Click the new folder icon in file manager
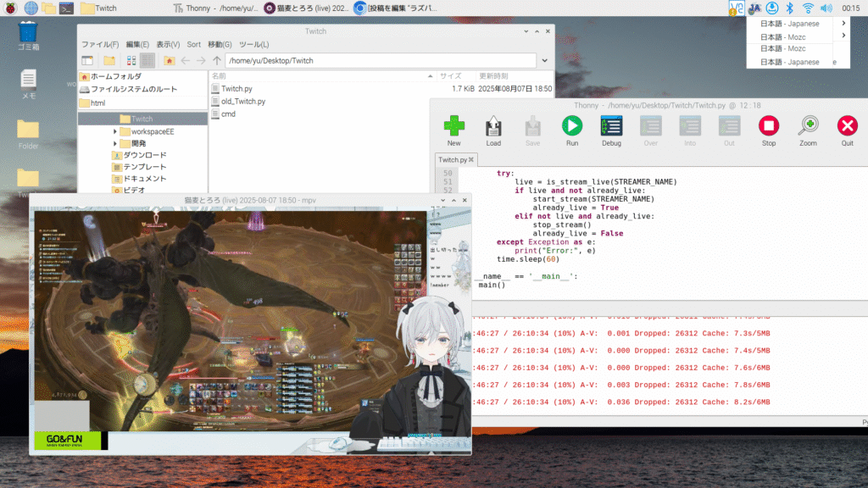This screenshot has height=488, width=868. point(109,60)
